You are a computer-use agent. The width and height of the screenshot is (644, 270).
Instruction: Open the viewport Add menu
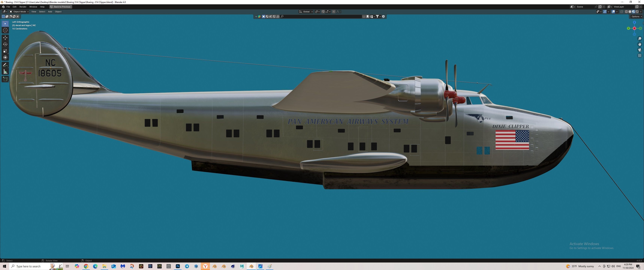50,11
